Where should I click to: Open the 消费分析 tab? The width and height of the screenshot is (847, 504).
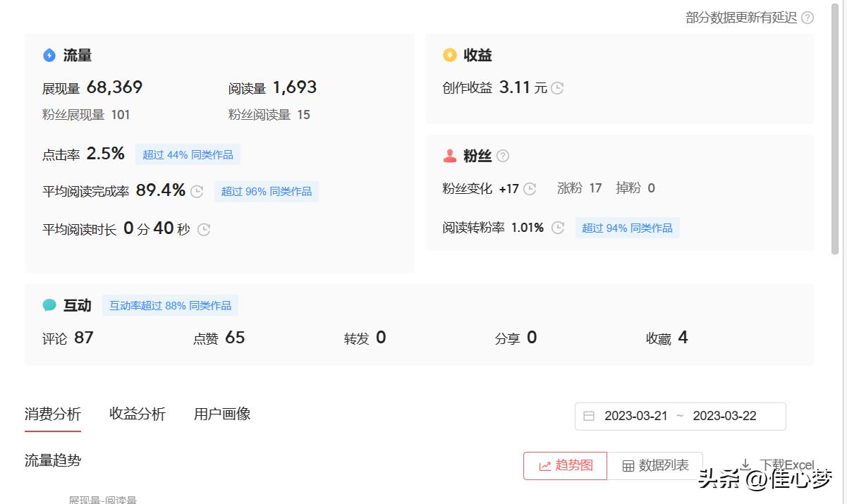pos(53,414)
